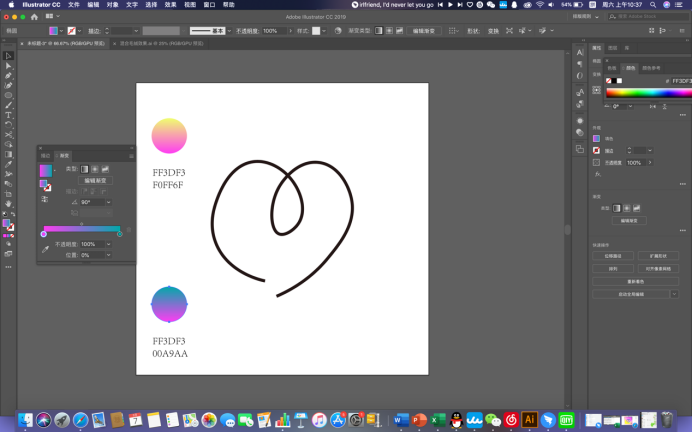The image size is (692, 433).
Task: Open the gradient stop location 0% dropdown
Action: (x=109, y=255)
